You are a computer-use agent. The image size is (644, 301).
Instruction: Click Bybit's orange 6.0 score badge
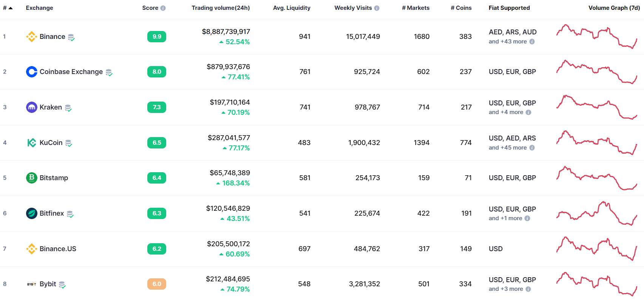click(x=157, y=284)
